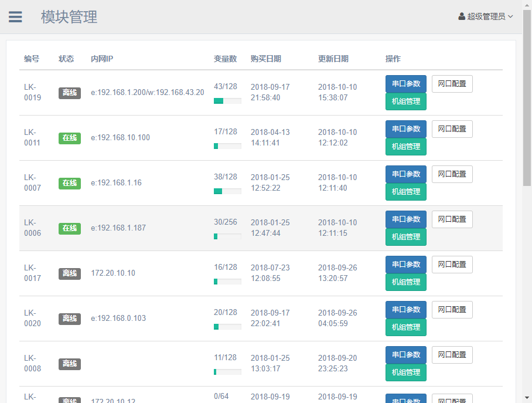Open 机组管理 for module LK-0007
The height and width of the screenshot is (403, 532).
click(x=405, y=192)
